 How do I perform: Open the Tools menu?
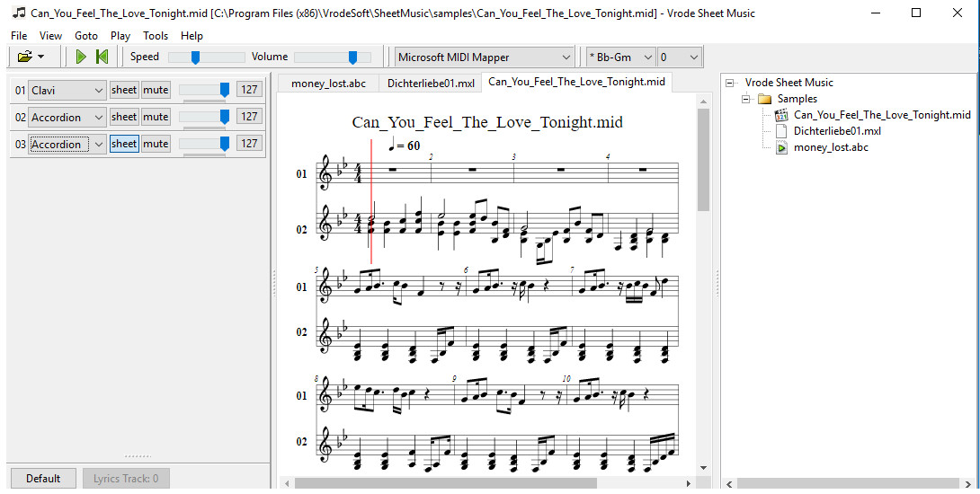(156, 36)
